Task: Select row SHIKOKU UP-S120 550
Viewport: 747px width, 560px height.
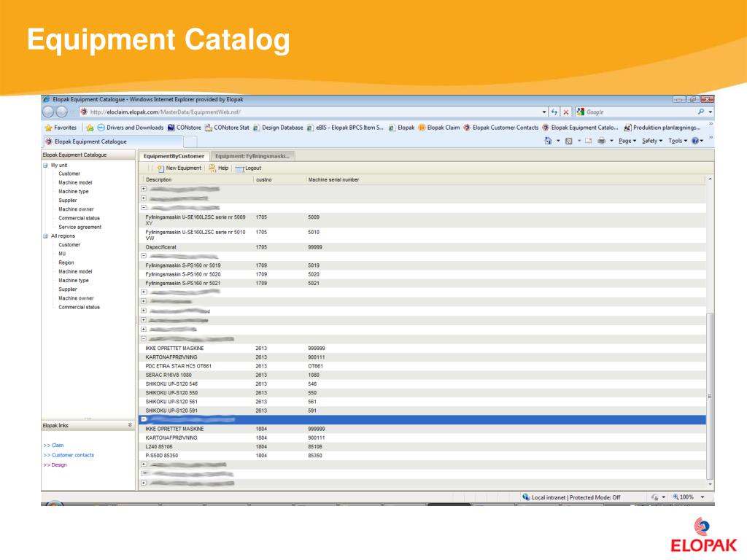Action: point(422,393)
